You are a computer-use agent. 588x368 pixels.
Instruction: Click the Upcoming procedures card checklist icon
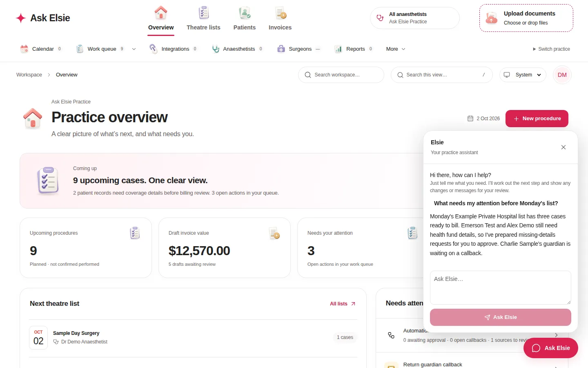tap(135, 233)
